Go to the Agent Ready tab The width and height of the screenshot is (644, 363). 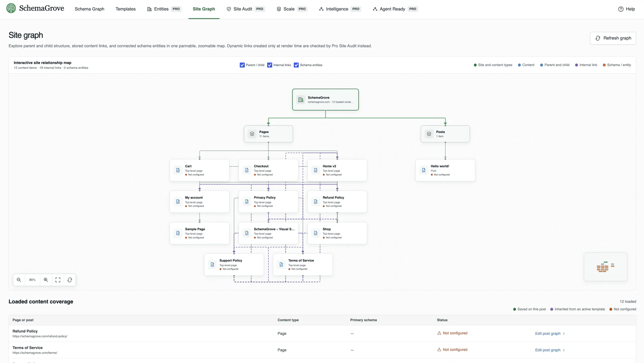pos(395,9)
